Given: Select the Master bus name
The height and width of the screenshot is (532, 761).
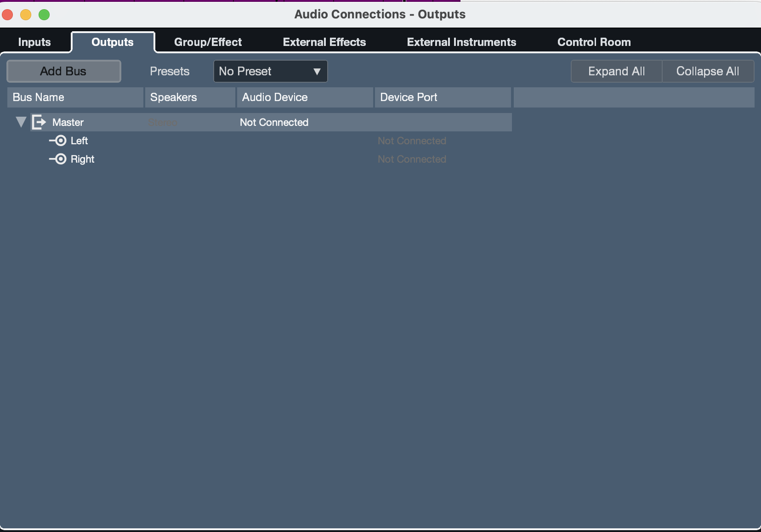Looking at the screenshot, I should [68, 122].
